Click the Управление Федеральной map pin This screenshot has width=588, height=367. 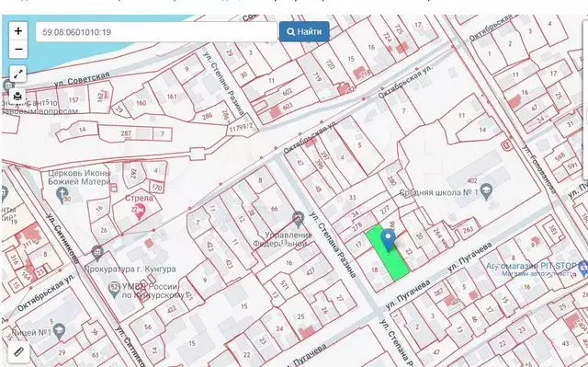pos(298,218)
